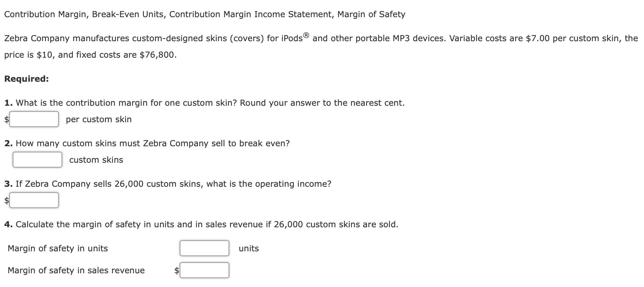Click the question 2 prompt about break even
This screenshot has width=644, height=287.
pyautogui.click(x=147, y=143)
